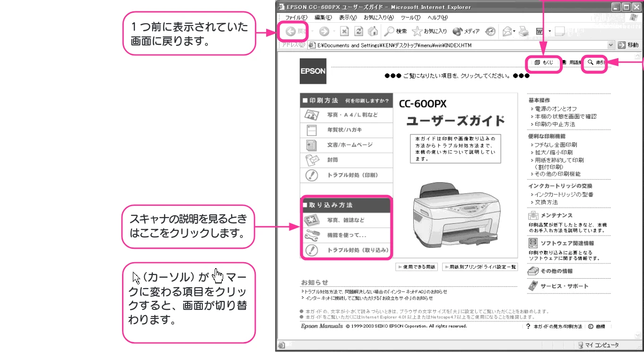This screenshot has height=352, width=644.
Task: Click the 移動 go button
Action: [628, 45]
